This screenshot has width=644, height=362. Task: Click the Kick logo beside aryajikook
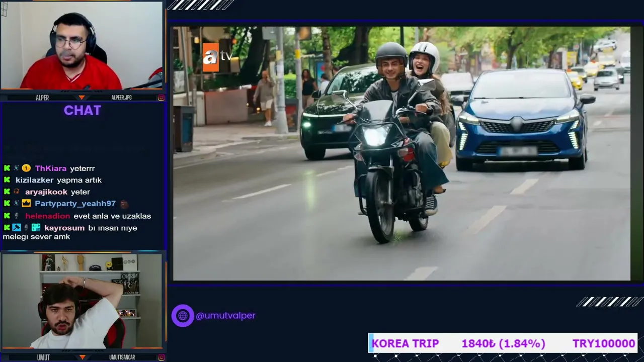[7, 192]
